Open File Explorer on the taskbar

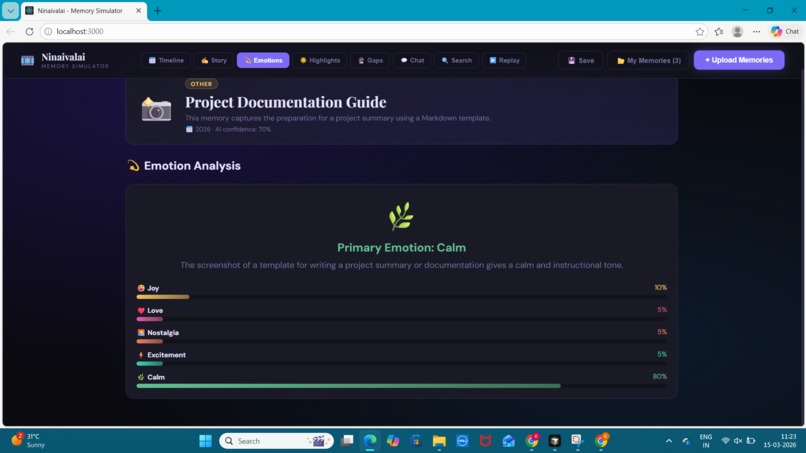point(439,441)
